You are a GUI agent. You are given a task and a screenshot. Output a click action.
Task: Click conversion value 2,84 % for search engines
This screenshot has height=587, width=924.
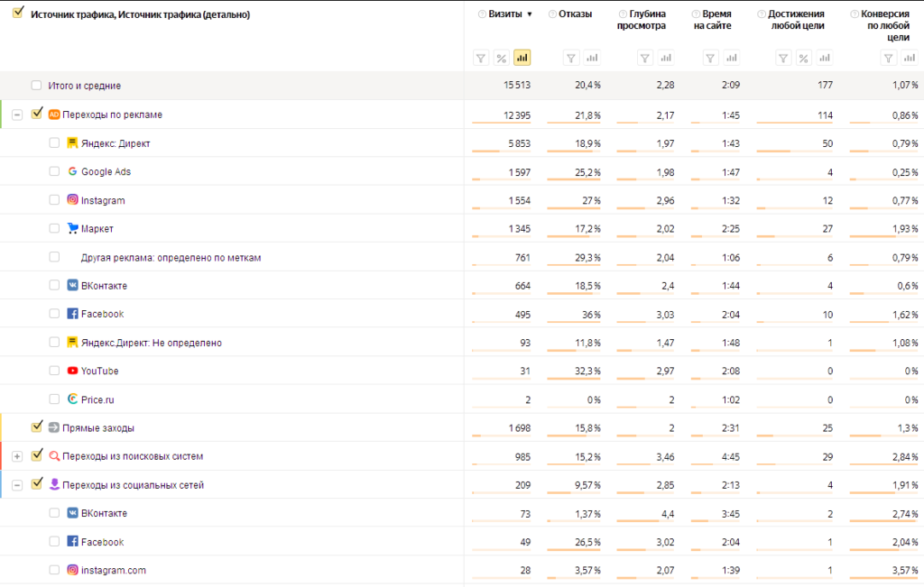(x=904, y=457)
